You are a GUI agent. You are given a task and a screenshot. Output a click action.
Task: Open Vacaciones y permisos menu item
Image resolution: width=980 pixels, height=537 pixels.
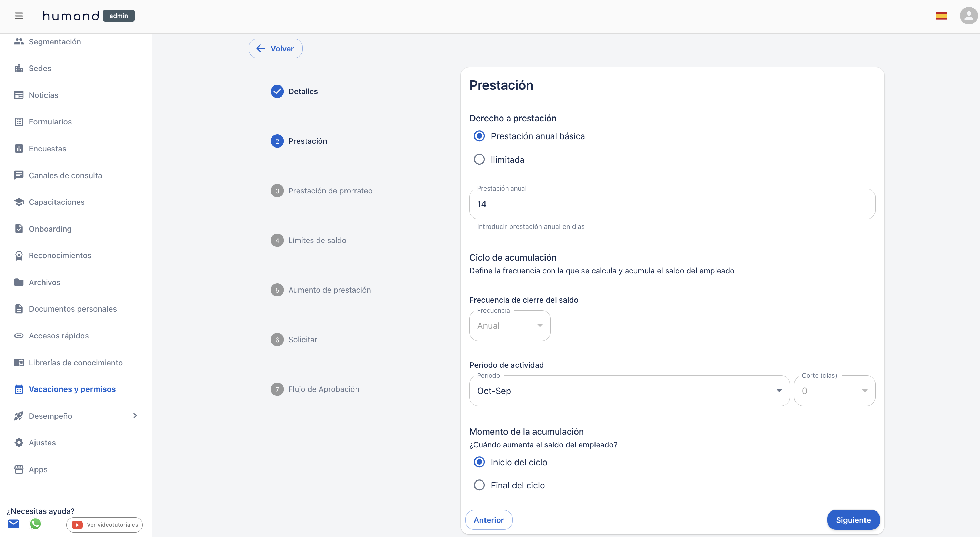click(72, 389)
